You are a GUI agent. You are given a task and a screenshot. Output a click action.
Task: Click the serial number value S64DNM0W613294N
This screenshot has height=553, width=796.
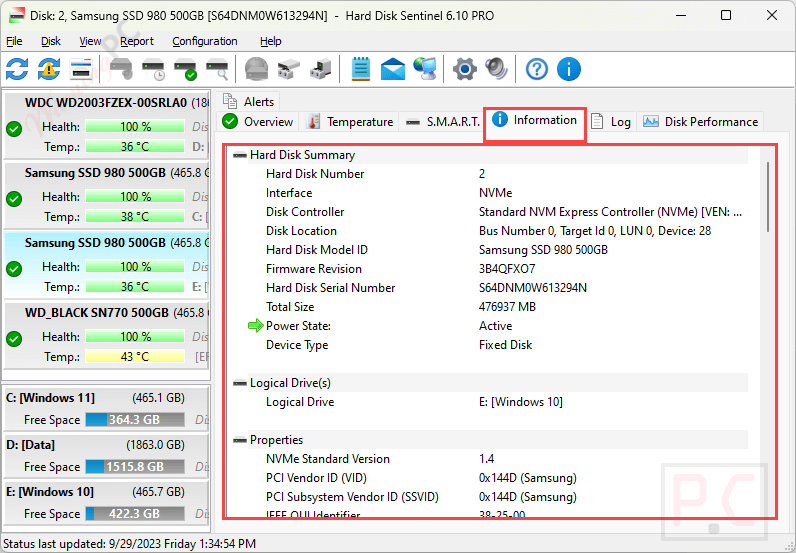(x=533, y=288)
